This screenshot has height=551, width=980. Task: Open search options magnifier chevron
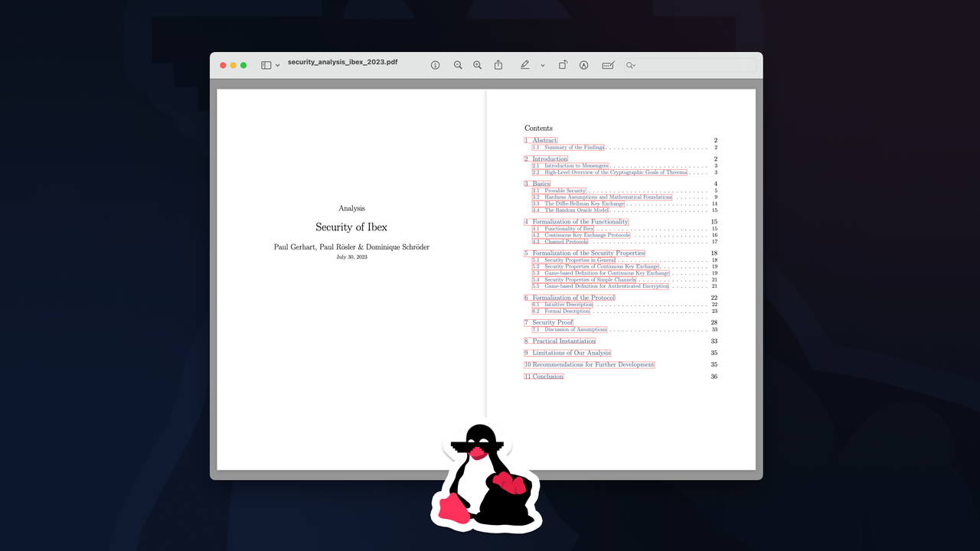pos(631,66)
